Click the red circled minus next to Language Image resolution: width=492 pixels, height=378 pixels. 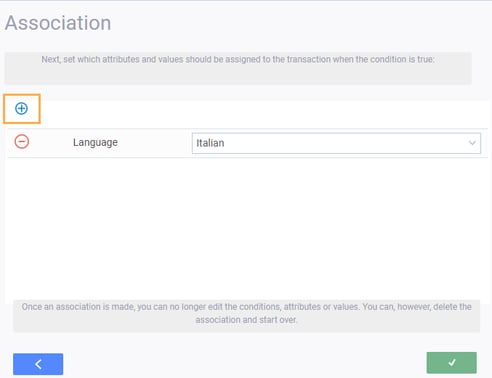[22, 142]
